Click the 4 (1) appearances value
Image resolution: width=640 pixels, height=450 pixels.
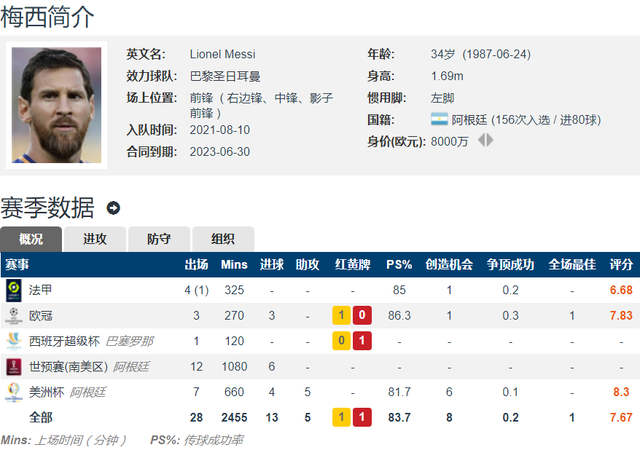point(196,290)
